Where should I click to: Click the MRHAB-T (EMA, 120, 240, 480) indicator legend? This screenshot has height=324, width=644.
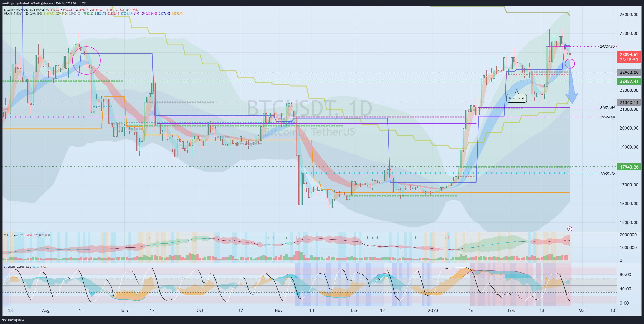(x=23, y=14)
